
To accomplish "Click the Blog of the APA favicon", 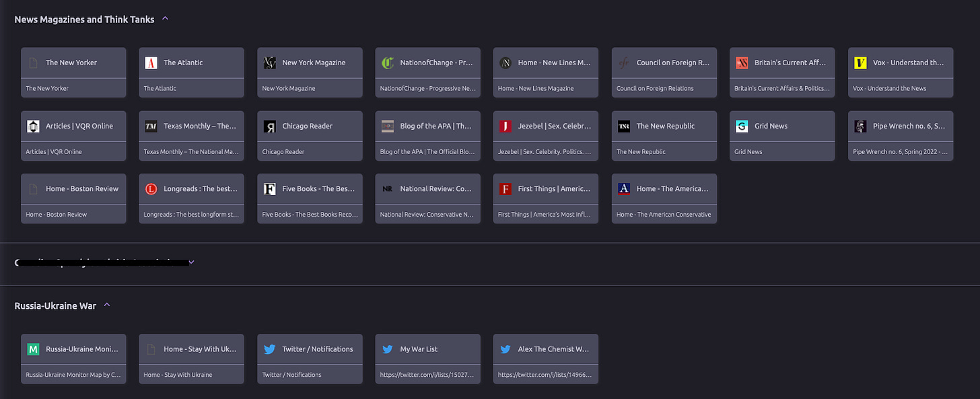I will click(387, 126).
